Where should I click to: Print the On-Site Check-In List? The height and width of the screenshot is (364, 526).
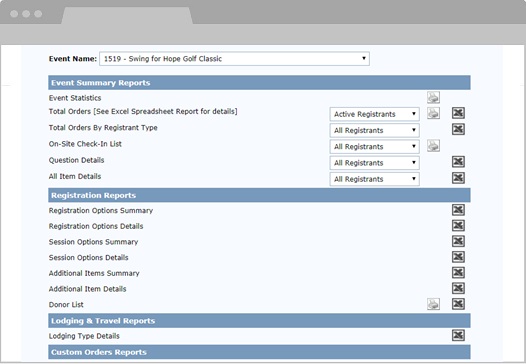pyautogui.click(x=433, y=146)
